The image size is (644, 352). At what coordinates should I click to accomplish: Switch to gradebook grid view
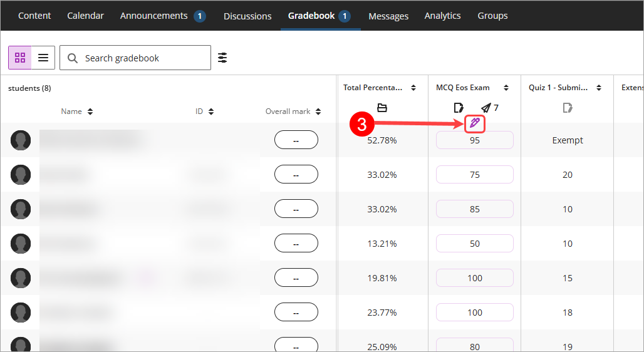point(19,58)
